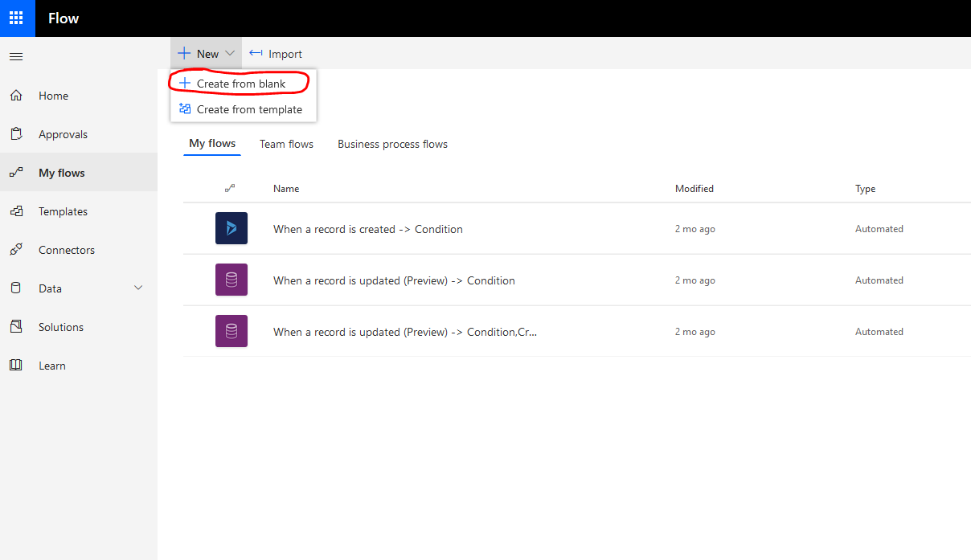This screenshot has width=971, height=560.
Task: Open the Solutions section
Action: point(60,326)
